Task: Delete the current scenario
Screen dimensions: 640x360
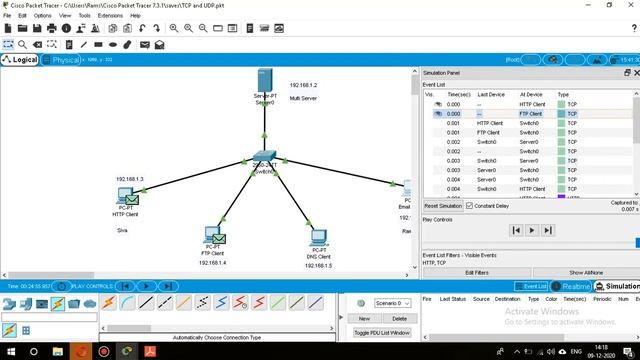Action: tap(399, 319)
